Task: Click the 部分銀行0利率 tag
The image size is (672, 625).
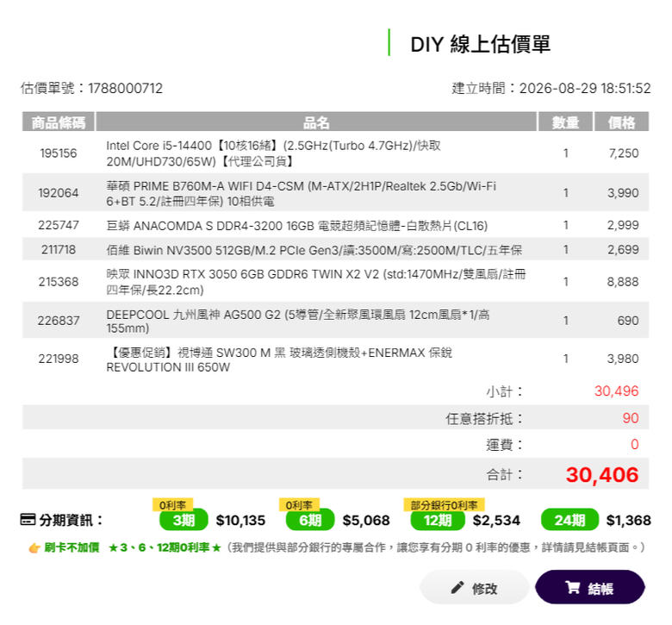Action: [444, 505]
